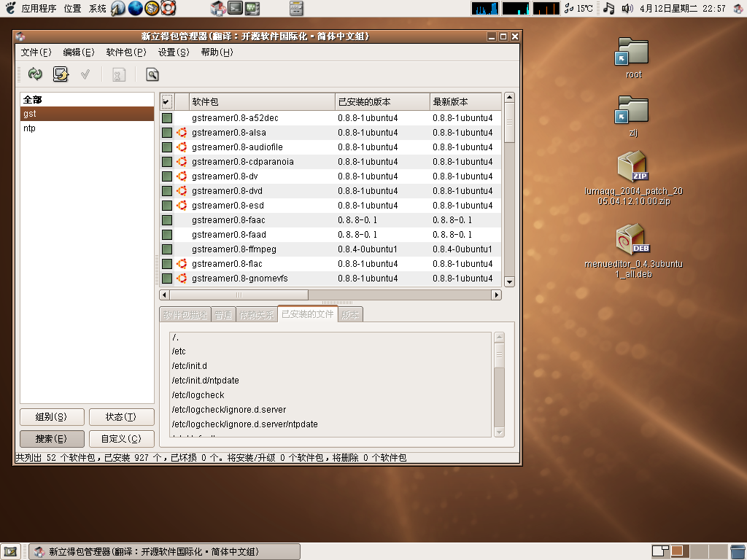Click the 自定义(C) button
The height and width of the screenshot is (560, 747).
[122, 439]
